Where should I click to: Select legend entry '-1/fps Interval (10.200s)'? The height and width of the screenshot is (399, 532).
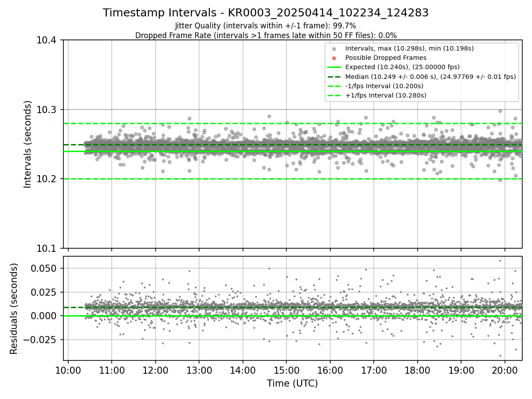click(384, 86)
